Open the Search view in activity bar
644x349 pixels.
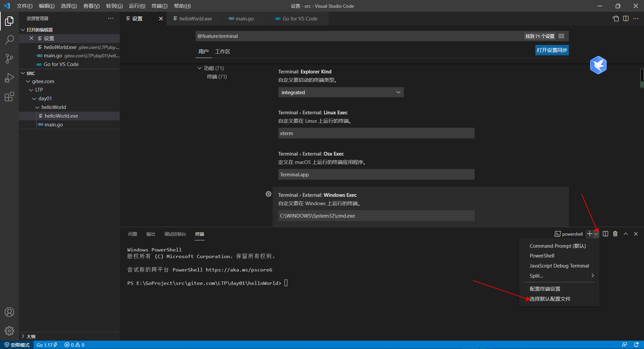tap(9, 40)
